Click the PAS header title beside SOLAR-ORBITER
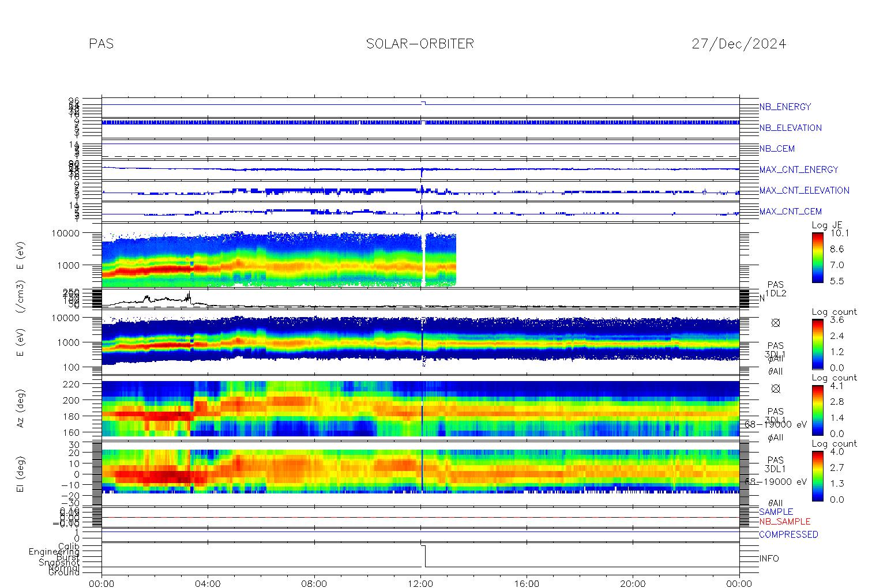The image size is (872, 588). click(x=102, y=44)
